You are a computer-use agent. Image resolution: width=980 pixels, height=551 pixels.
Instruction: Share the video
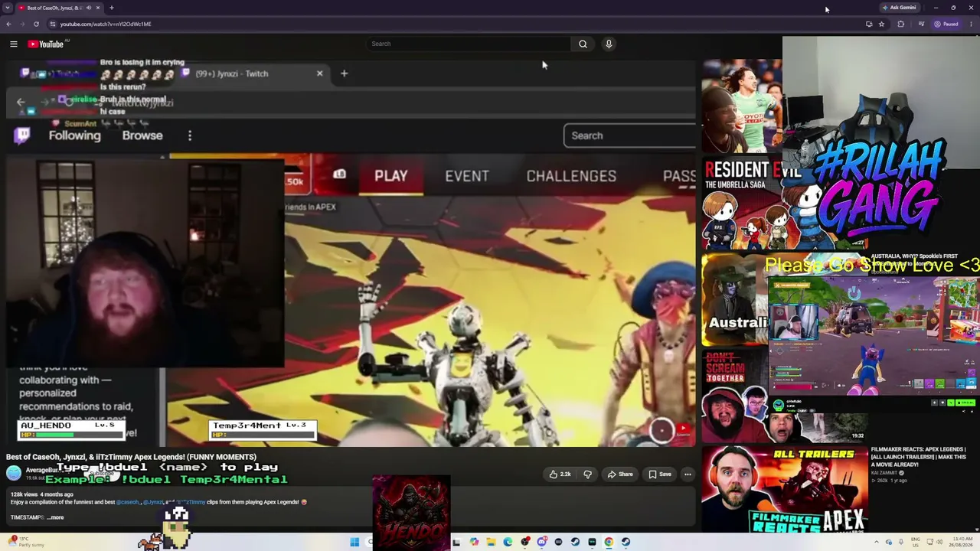620,474
